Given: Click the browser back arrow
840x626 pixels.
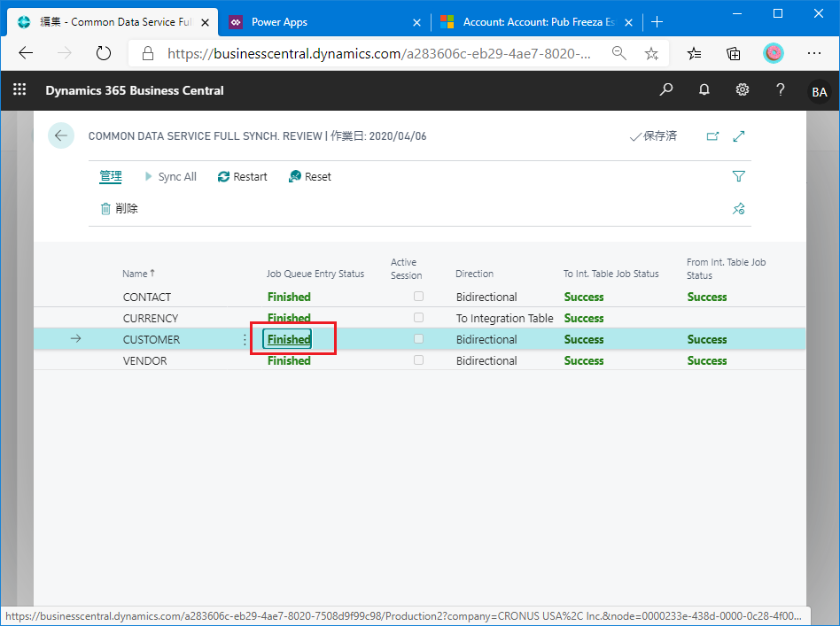Looking at the screenshot, I should 26,53.
